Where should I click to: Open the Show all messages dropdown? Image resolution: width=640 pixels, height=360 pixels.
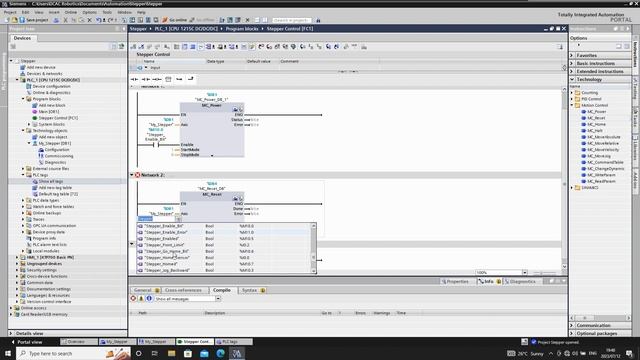[x=218, y=299]
